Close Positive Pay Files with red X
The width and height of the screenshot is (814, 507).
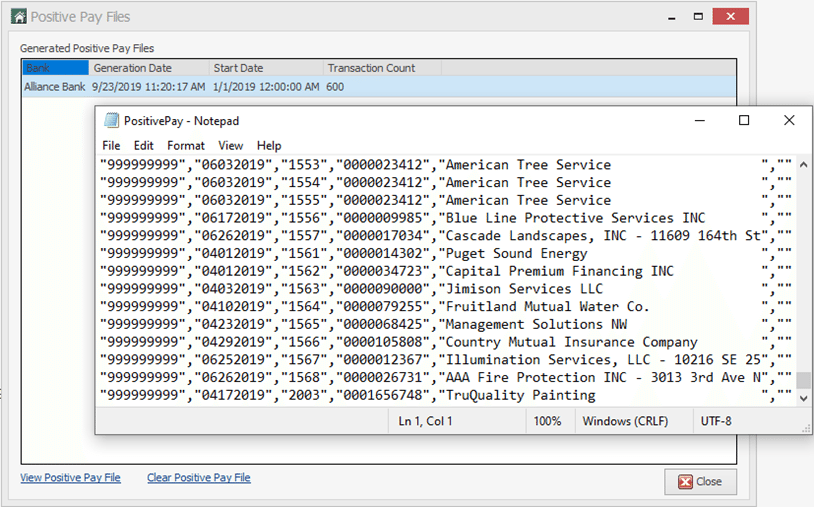click(730, 17)
